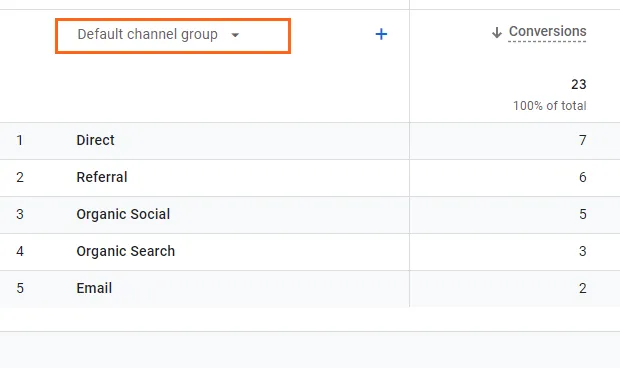Click row number 4 beside Organic Search
The image size is (620, 368).
coord(20,251)
